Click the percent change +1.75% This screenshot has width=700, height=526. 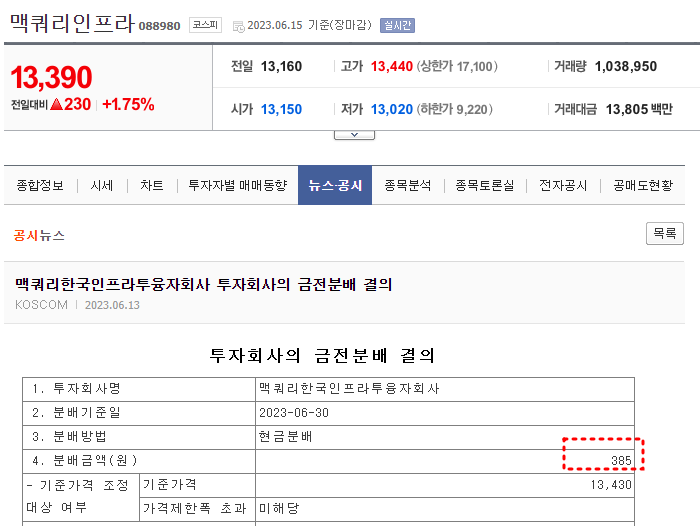point(129,104)
